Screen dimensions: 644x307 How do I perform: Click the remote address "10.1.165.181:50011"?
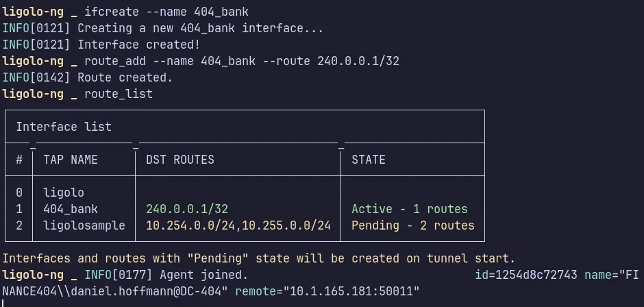[x=348, y=292]
